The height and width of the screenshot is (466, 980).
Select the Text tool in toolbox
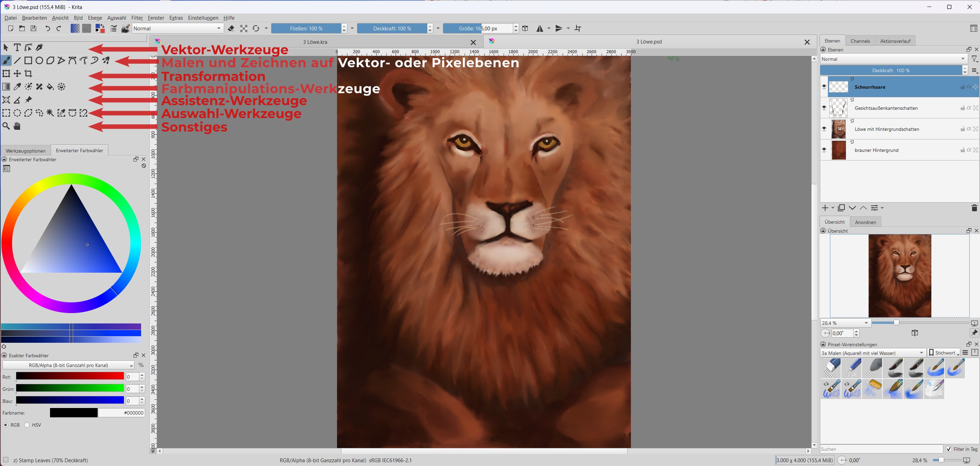pos(17,47)
